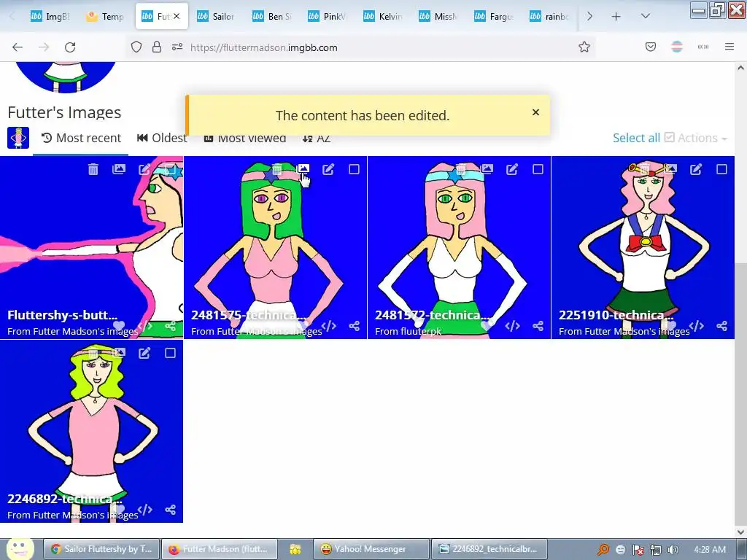Share the 2246892-technica image
The image size is (747, 560).
point(170,510)
